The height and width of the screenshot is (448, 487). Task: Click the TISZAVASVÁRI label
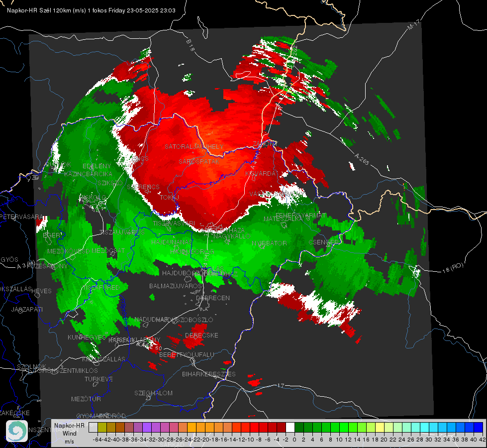[x=174, y=223]
